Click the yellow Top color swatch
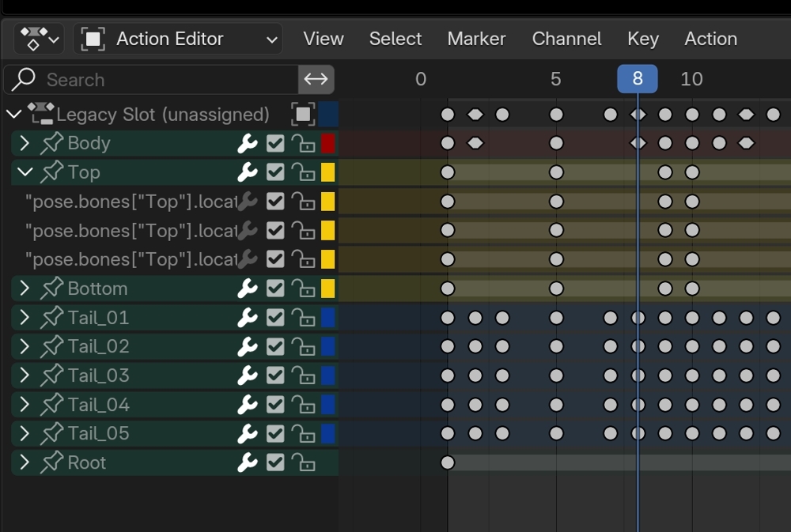Viewport: 791px width, 532px height. pyautogui.click(x=328, y=172)
